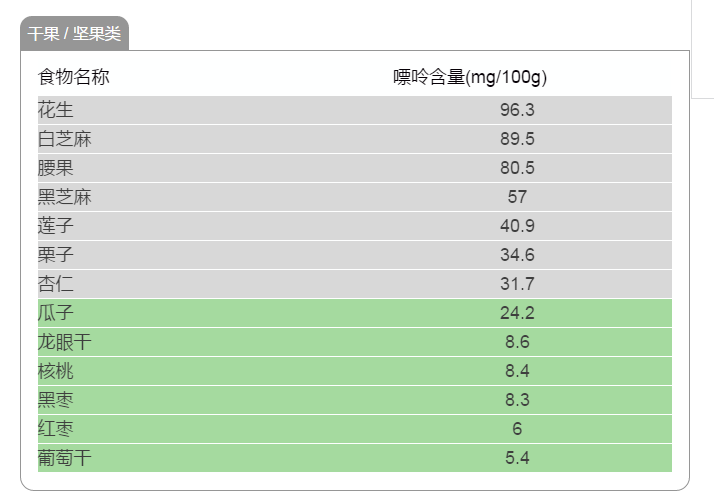Viewport: 714px width, 502px height.
Task: Select the 栗子 row
Action: pos(355,255)
